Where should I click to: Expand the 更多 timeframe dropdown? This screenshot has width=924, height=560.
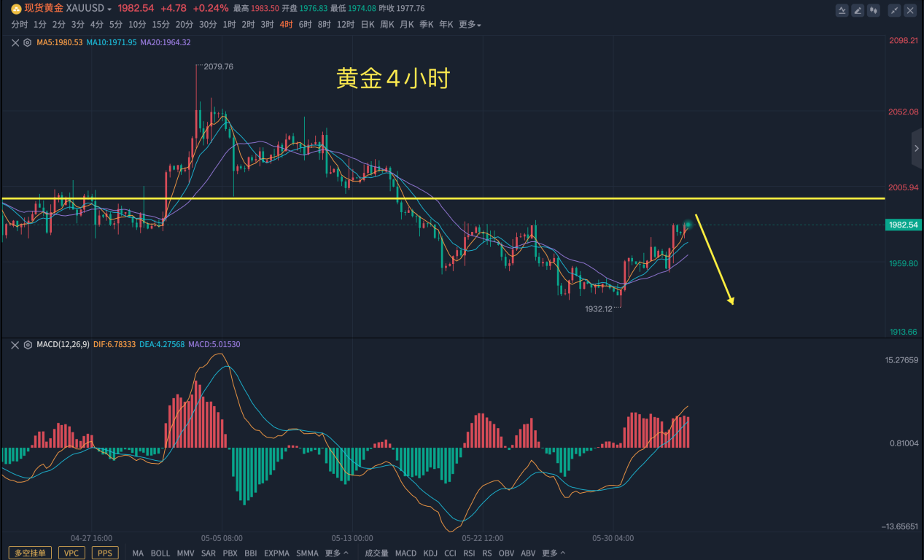tap(470, 25)
